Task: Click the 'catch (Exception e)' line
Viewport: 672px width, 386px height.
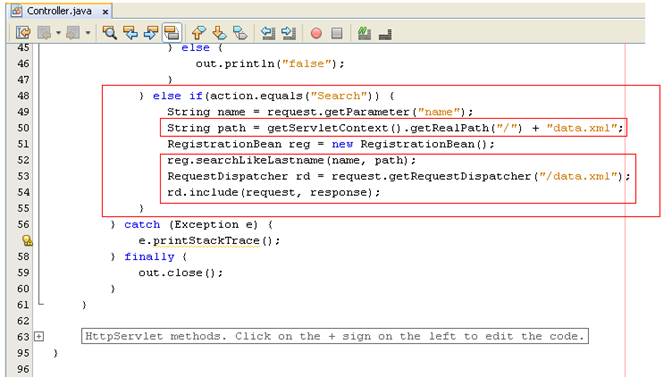Action: pyautogui.click(x=192, y=224)
